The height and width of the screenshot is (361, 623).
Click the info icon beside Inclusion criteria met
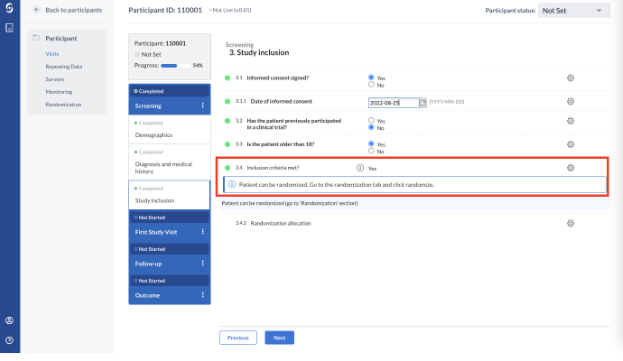coord(360,168)
